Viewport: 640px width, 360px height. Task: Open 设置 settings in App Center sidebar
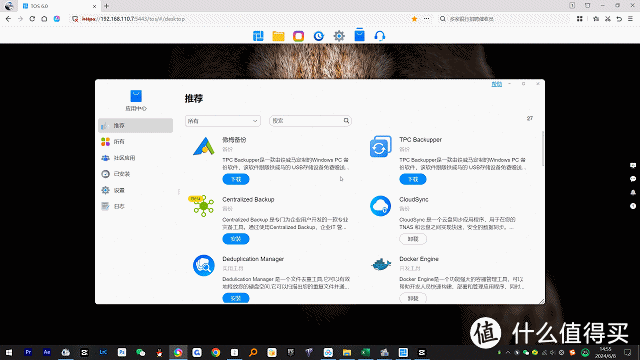coord(136,190)
